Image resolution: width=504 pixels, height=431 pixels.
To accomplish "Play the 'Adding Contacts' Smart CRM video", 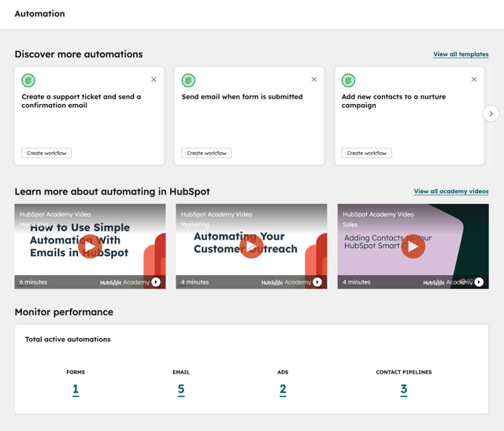I will tap(413, 247).
